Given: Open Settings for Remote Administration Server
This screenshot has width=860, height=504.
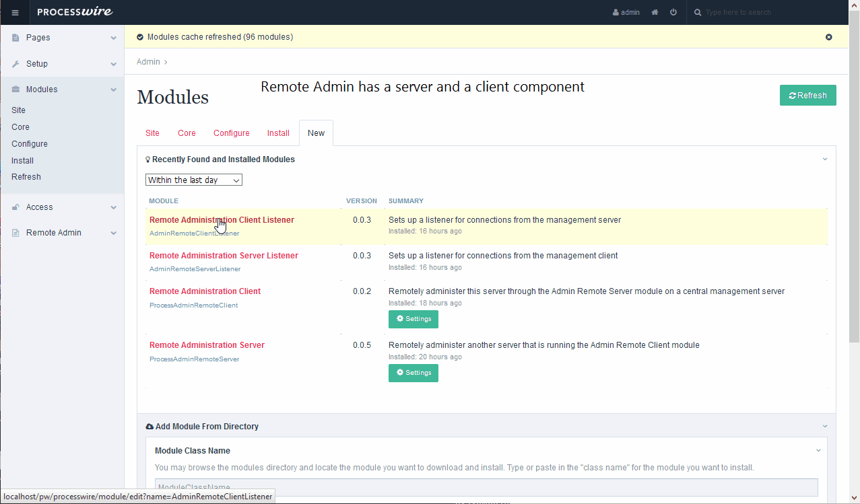Looking at the screenshot, I should click(414, 373).
